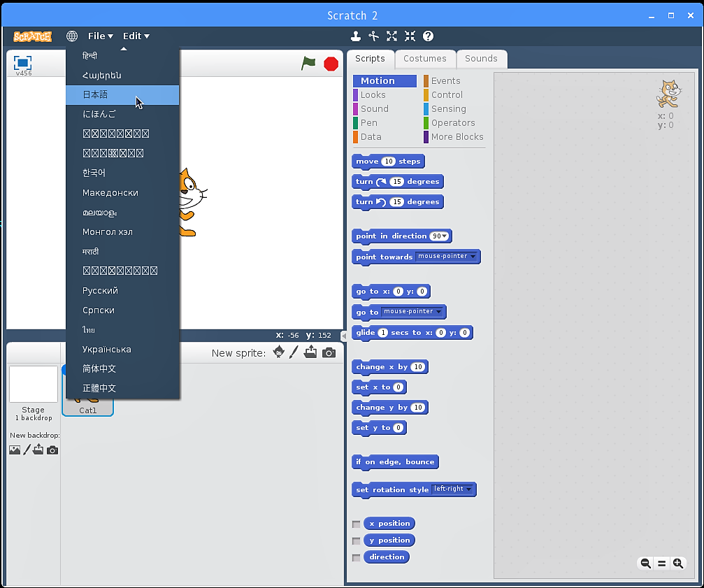Select 正體中文 language

[x=122, y=388]
